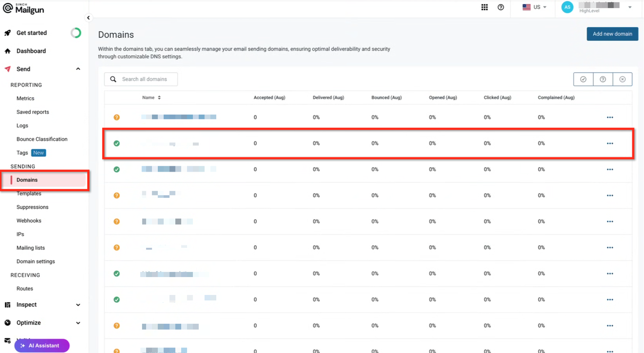
Task: Click the orange unverified status icon in the first row
Action: tap(116, 117)
